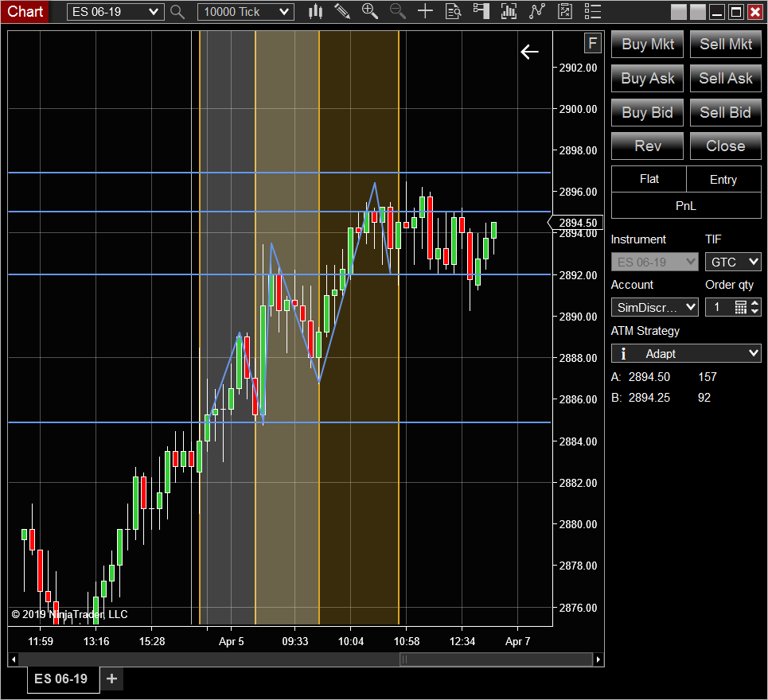Open the SimDiscr account dropdown
Screen dimensions: 768x700
point(654,307)
